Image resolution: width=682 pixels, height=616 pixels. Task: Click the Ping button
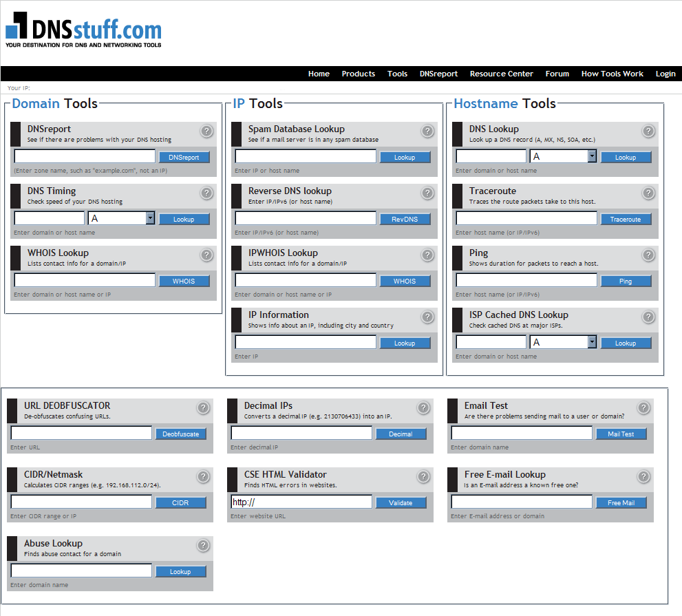626,281
